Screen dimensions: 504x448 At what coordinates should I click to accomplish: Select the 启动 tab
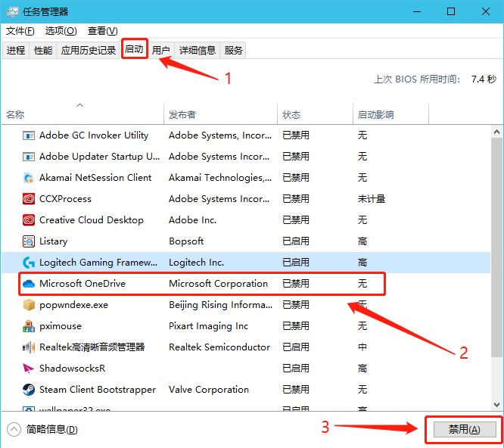point(135,49)
